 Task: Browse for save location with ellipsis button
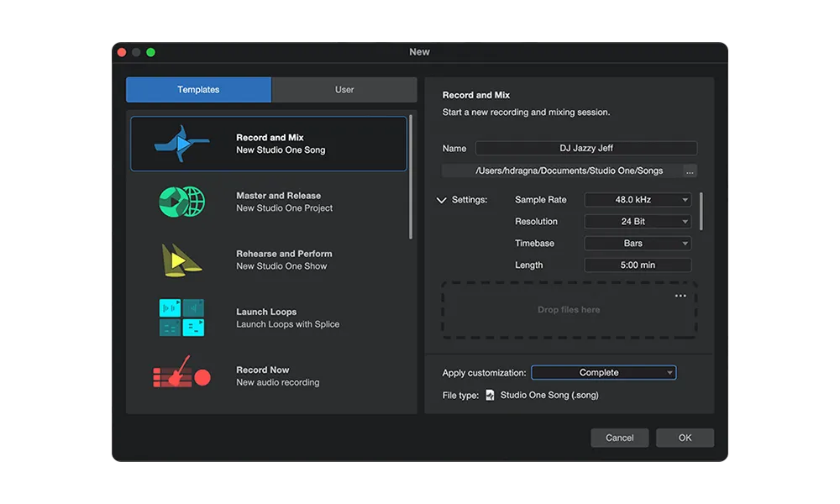pyautogui.click(x=690, y=171)
